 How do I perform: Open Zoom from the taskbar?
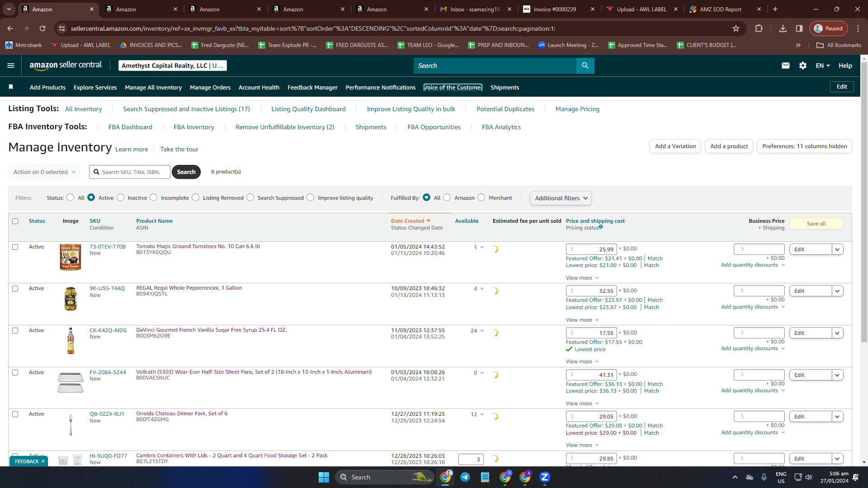pos(545,477)
